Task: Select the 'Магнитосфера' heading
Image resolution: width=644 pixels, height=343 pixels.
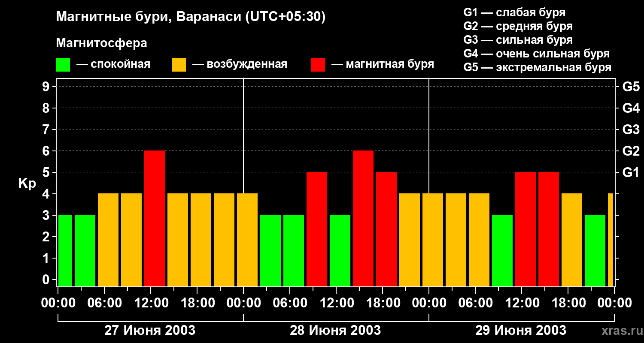Action: coord(101,43)
